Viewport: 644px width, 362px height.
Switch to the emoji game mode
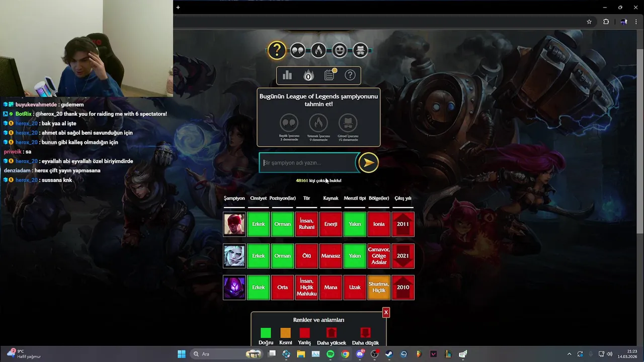[x=340, y=50]
